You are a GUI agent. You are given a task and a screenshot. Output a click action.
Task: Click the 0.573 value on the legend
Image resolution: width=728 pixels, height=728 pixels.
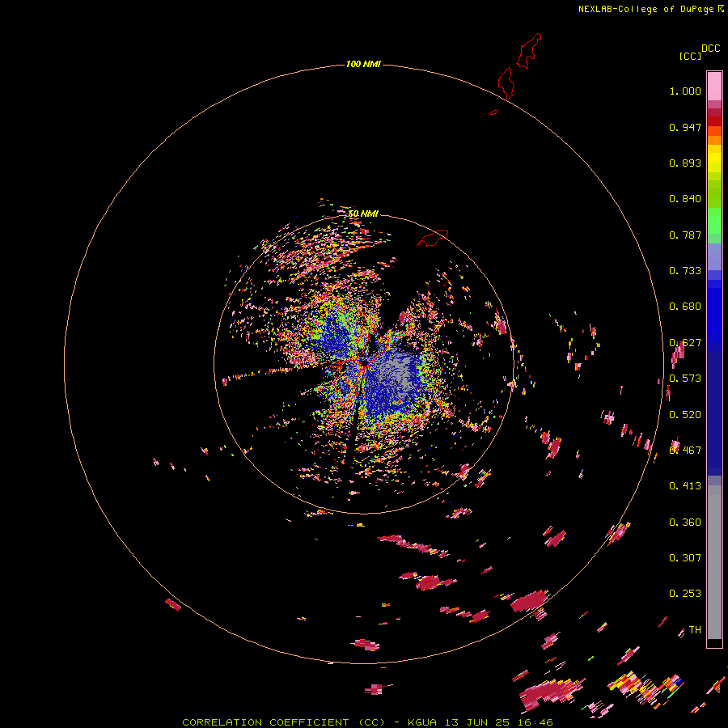pyautogui.click(x=685, y=379)
